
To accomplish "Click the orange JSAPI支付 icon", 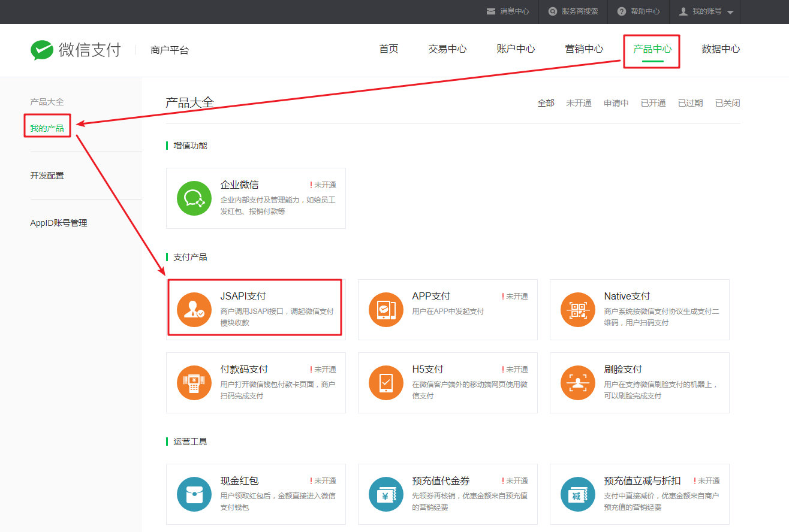I will (x=194, y=309).
